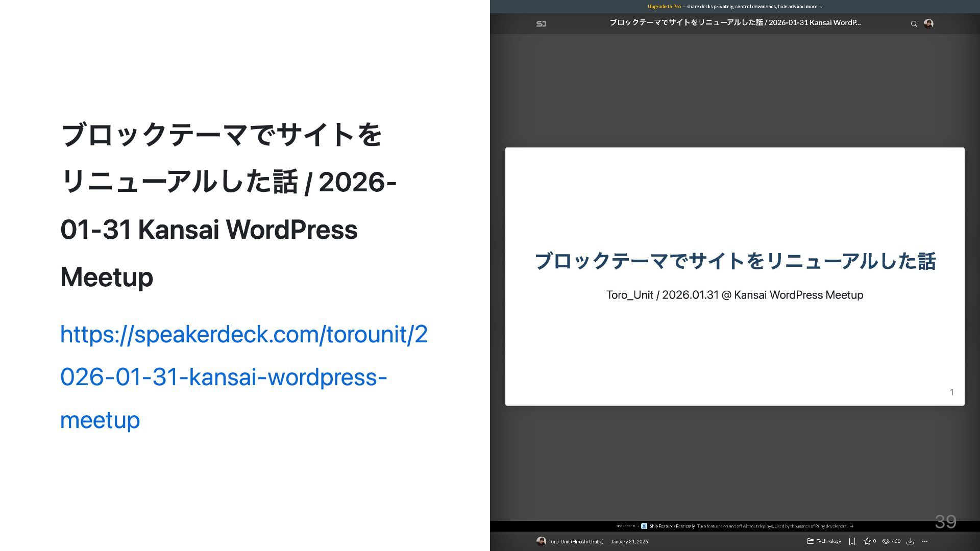Screen dimensions: 980x551
Task: Open the Technology category folder
Action: click(824, 541)
